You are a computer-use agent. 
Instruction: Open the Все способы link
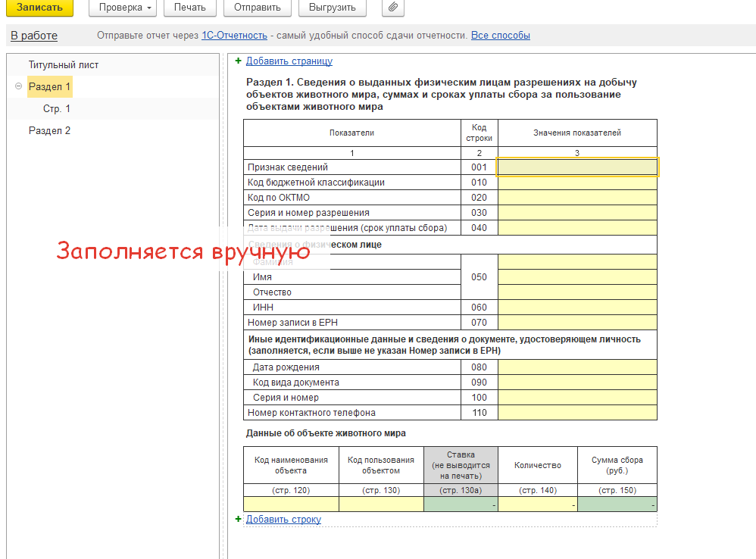(x=500, y=36)
